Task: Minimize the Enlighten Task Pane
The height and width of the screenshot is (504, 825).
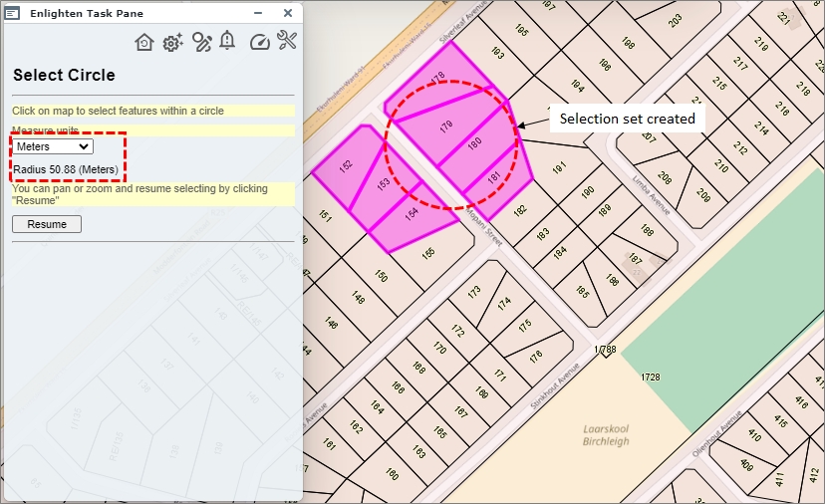Action: 259,13
